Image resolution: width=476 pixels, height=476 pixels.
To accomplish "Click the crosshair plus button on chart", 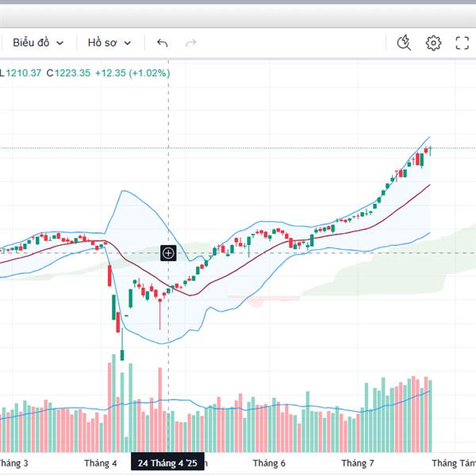I will 168,253.
